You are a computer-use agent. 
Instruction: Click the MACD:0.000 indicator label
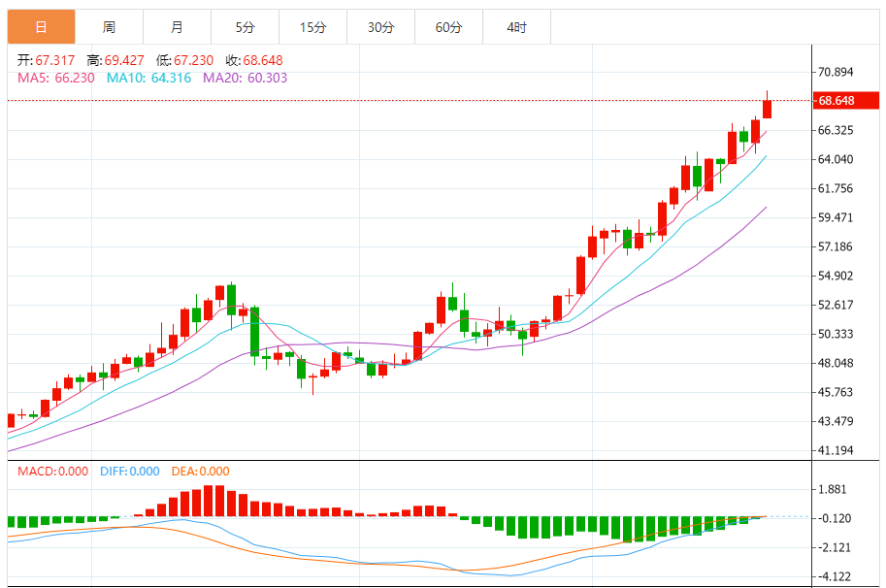pyautogui.click(x=50, y=472)
